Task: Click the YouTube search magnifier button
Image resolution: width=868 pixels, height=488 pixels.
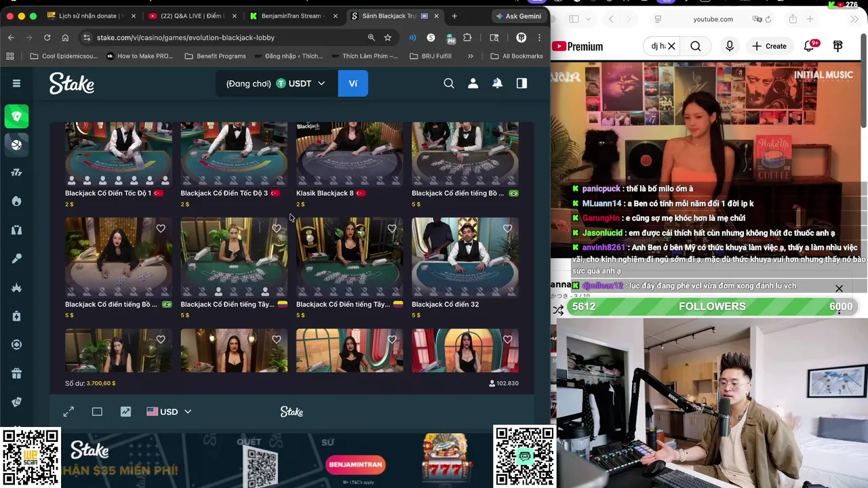Action: [x=696, y=46]
